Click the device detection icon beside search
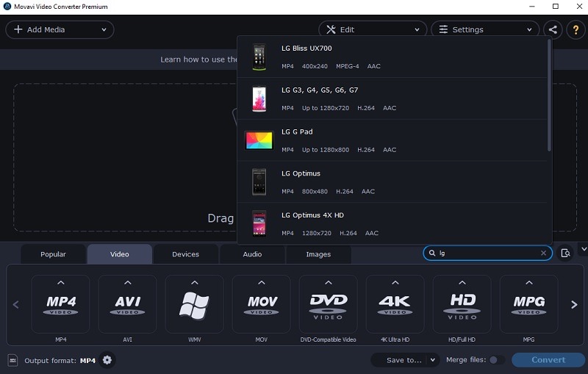588x374 pixels. point(565,253)
